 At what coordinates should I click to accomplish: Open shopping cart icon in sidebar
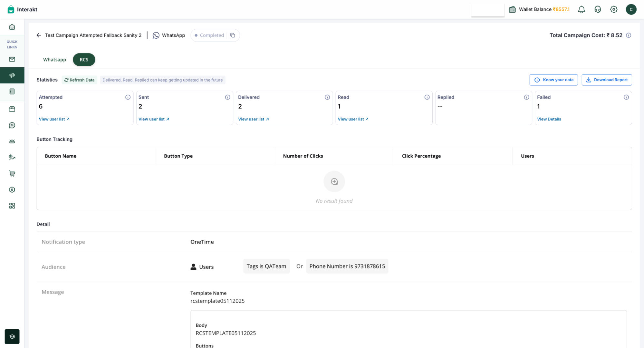(x=12, y=174)
